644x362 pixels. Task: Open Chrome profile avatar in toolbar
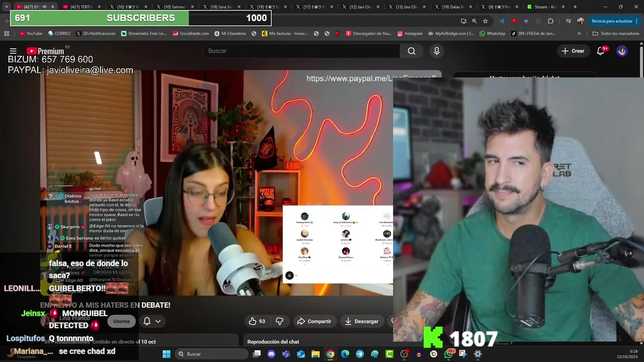pyautogui.click(x=581, y=21)
